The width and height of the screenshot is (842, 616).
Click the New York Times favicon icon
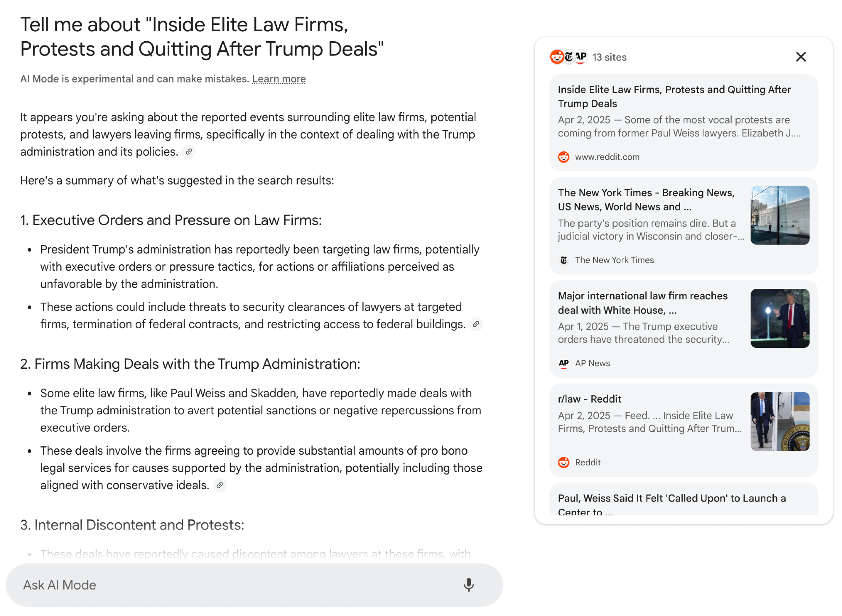coord(564,260)
